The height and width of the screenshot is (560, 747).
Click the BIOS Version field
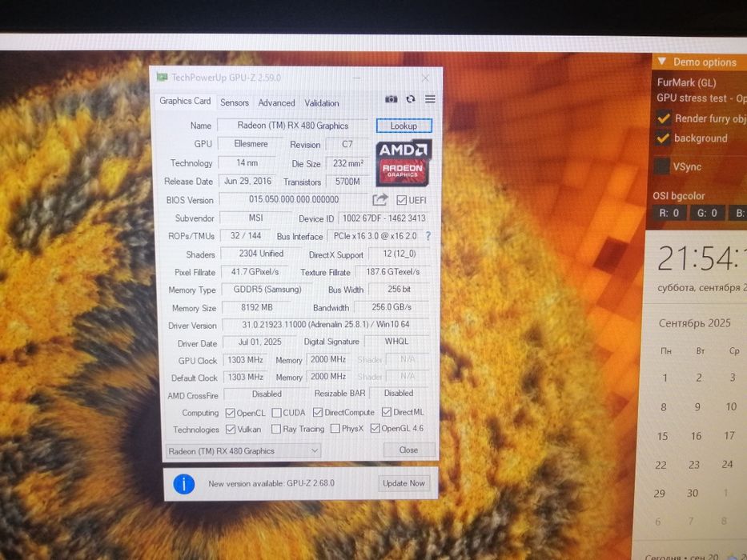pos(294,199)
